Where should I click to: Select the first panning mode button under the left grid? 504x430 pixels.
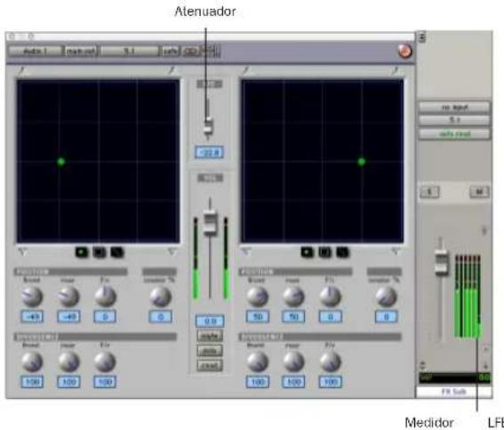(x=82, y=252)
